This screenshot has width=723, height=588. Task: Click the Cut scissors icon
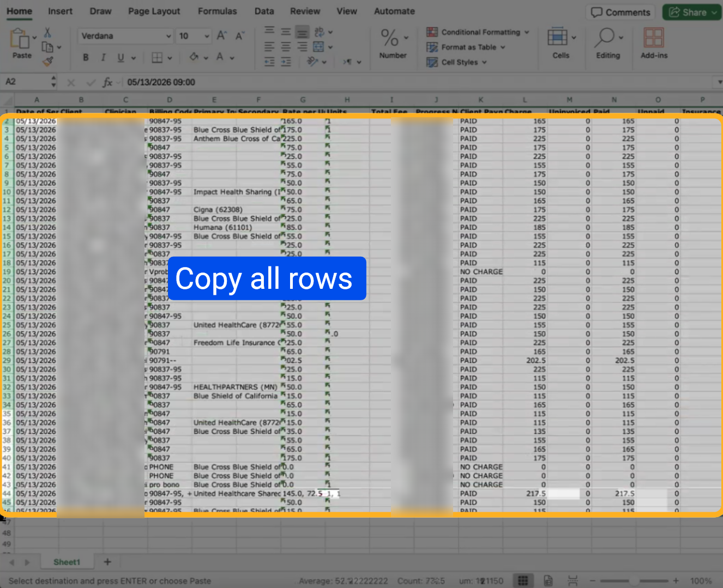(x=47, y=32)
